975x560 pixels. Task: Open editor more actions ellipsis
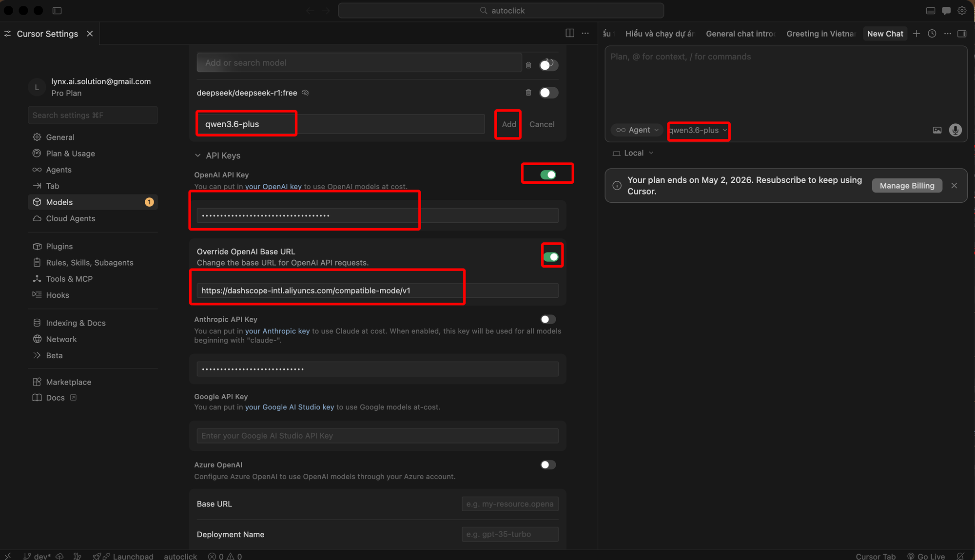(x=585, y=33)
